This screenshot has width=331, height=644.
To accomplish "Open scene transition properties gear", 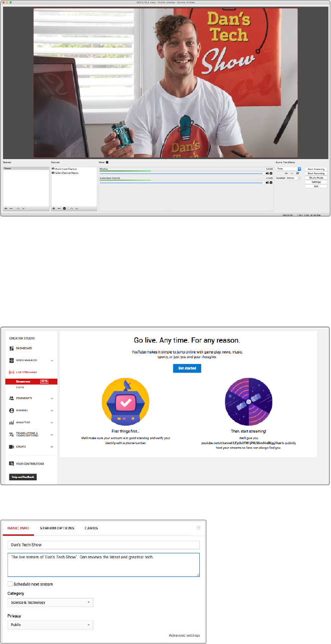I will point(297,173).
